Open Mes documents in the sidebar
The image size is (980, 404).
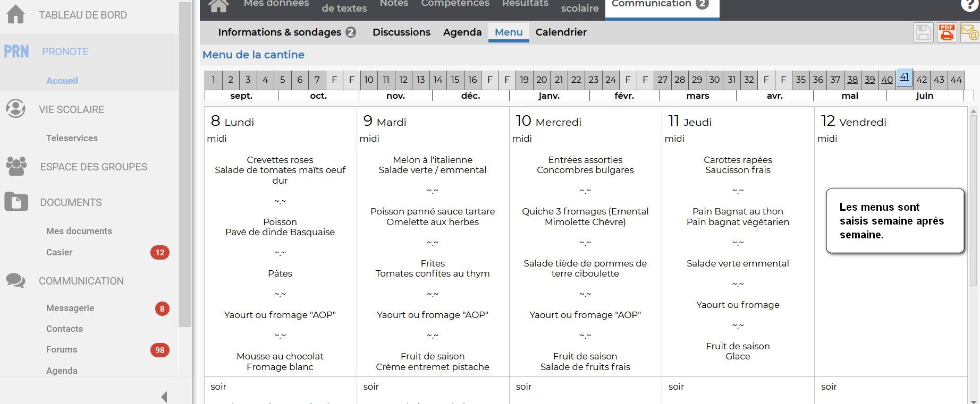pyautogui.click(x=79, y=231)
